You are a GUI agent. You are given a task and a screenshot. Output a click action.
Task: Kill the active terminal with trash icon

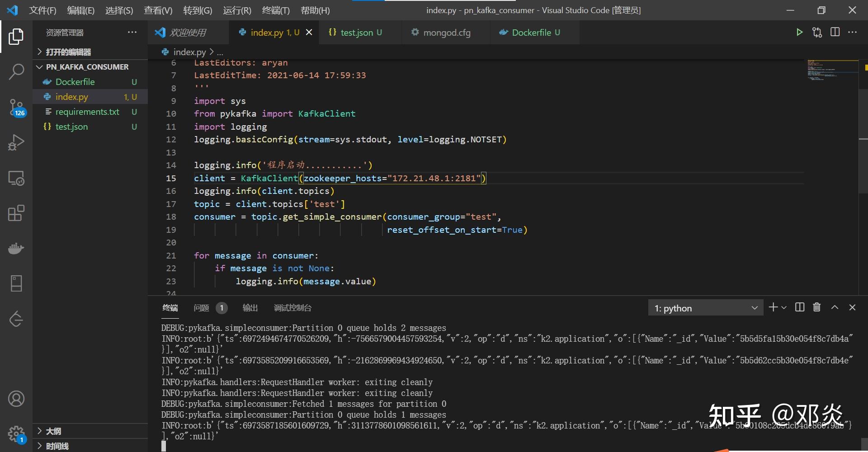816,307
